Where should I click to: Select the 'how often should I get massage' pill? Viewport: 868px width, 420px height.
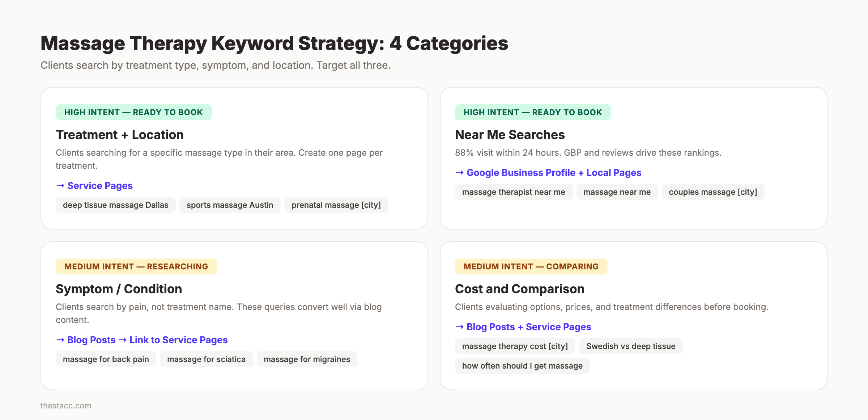[x=522, y=366]
